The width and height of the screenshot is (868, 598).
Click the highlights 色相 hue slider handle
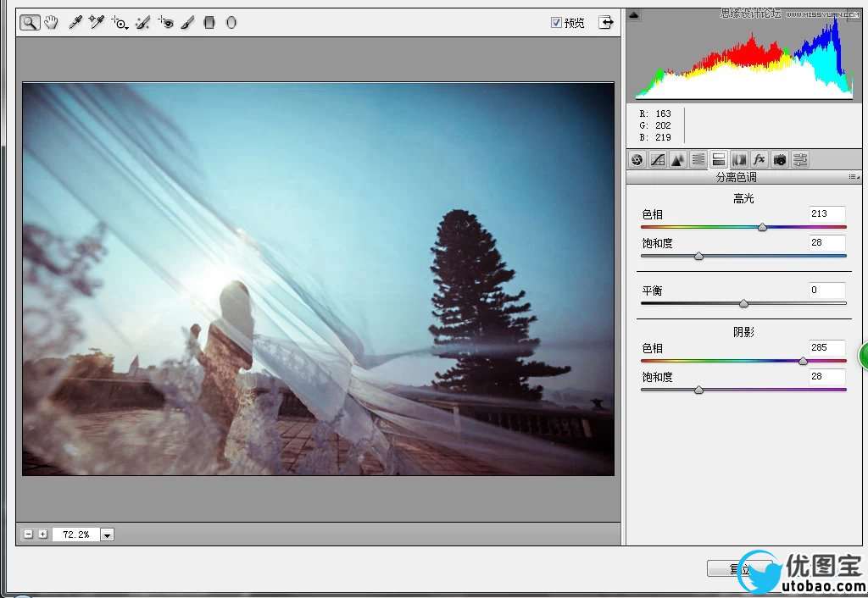762,227
